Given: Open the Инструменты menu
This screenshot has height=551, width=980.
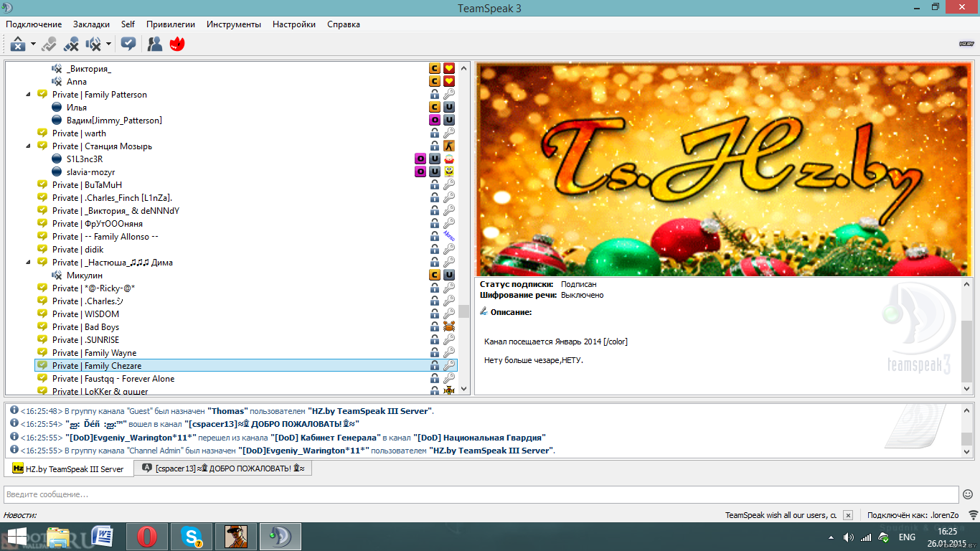Looking at the screenshot, I should point(234,24).
